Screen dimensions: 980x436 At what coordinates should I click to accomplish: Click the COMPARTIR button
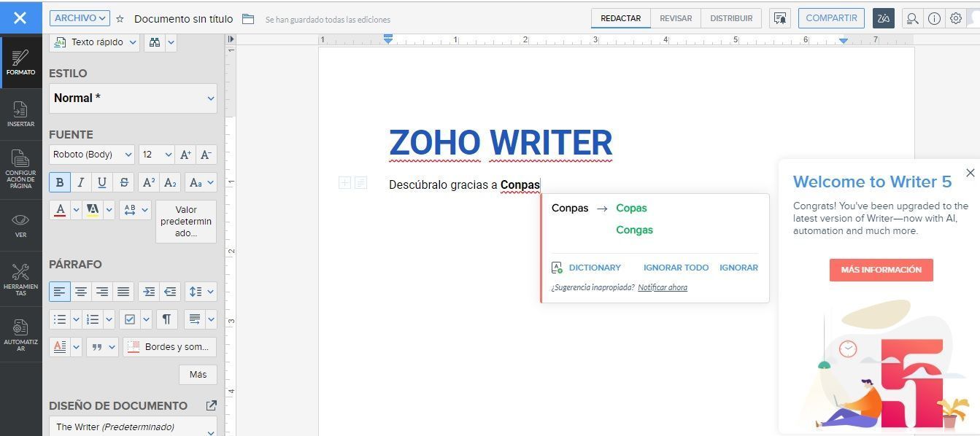[831, 18]
